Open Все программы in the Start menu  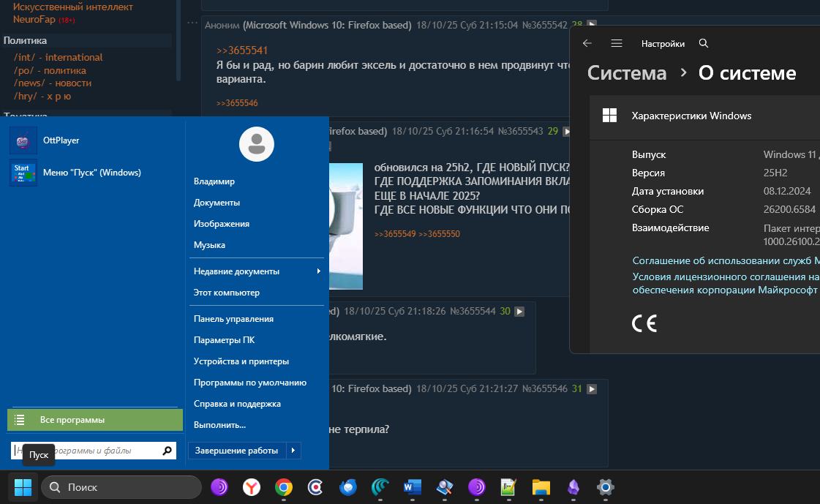pos(94,419)
